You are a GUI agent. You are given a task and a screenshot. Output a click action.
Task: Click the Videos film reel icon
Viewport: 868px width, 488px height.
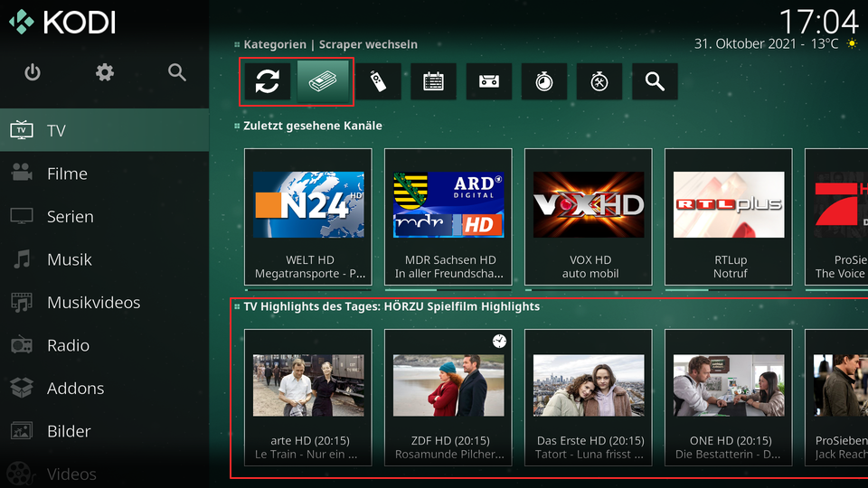click(x=19, y=474)
